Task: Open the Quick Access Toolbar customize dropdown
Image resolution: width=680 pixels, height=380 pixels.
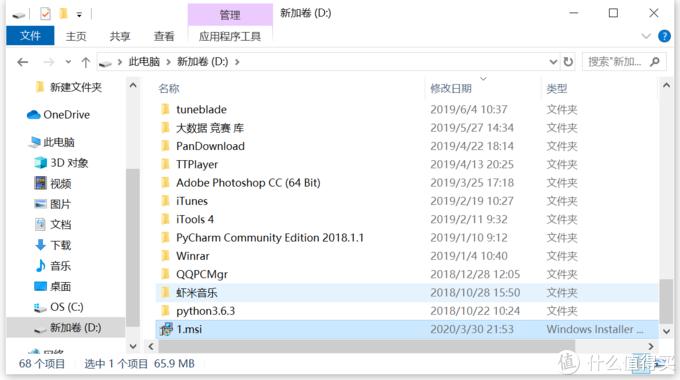Action: tap(79, 15)
